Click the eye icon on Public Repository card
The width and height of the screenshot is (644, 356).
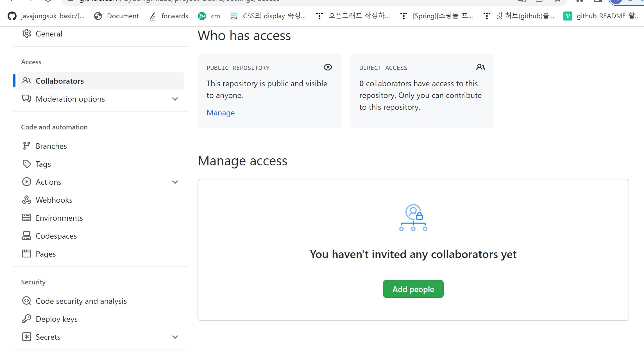[x=328, y=67]
